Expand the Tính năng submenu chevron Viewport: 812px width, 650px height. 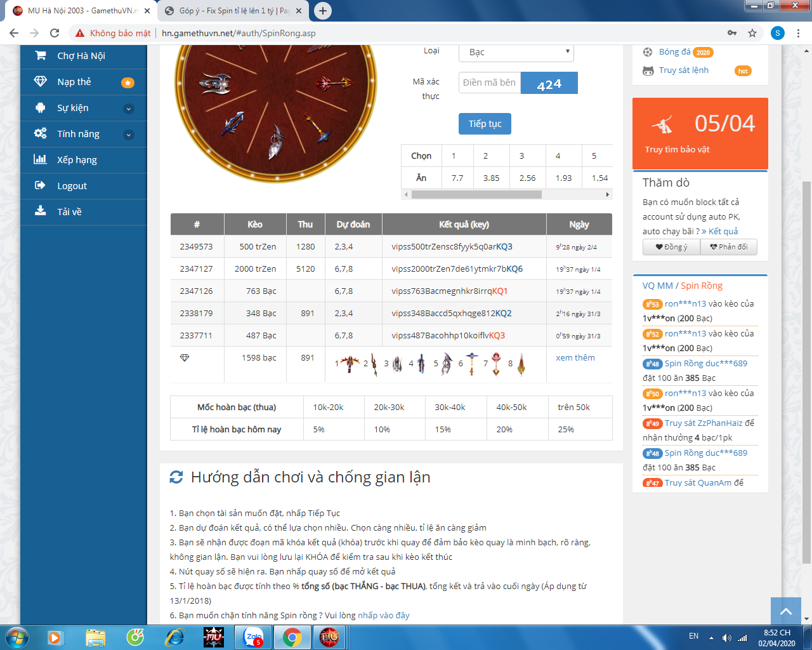click(129, 135)
